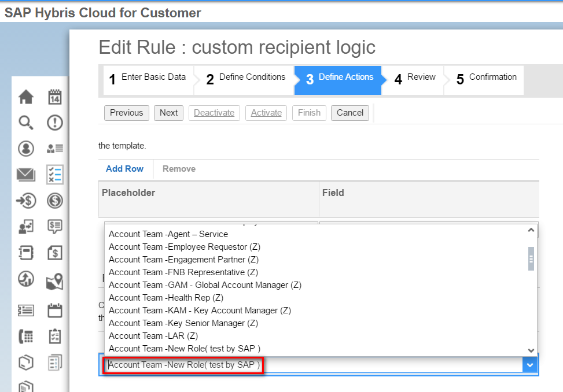Screen dimensions: 563x392
Task: Open the checklist tasks icon
Action: [55, 175]
